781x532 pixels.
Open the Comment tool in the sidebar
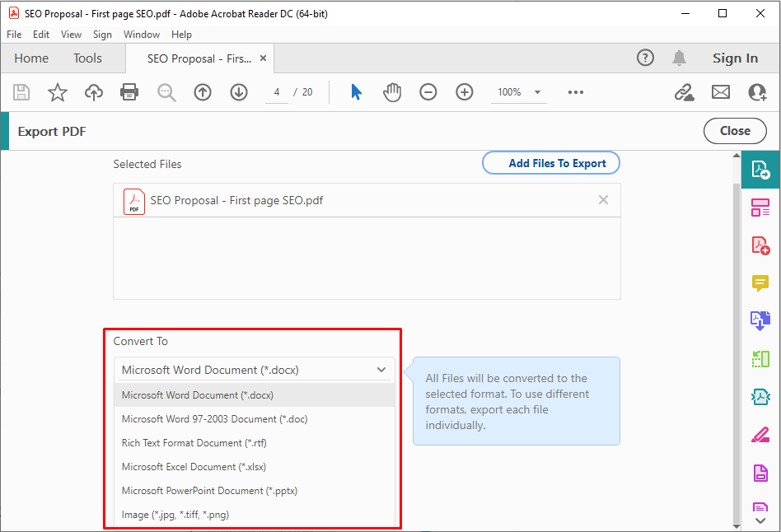[760, 282]
